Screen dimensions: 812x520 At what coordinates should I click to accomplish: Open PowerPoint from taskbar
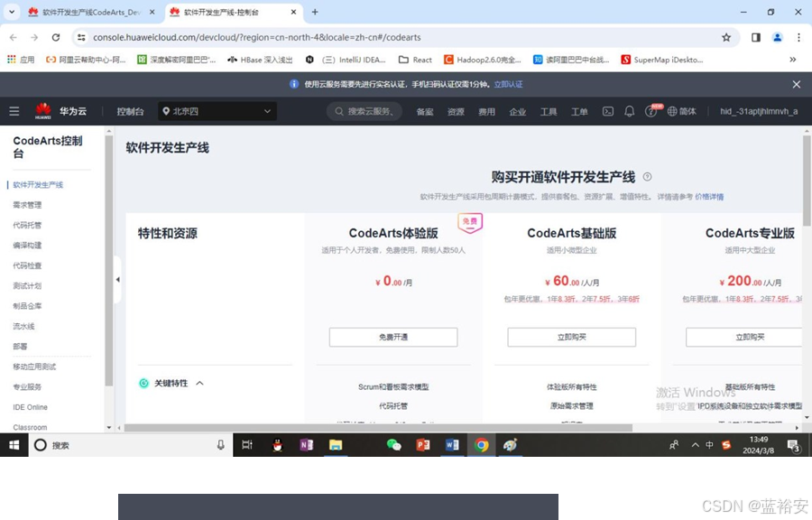(x=422, y=445)
